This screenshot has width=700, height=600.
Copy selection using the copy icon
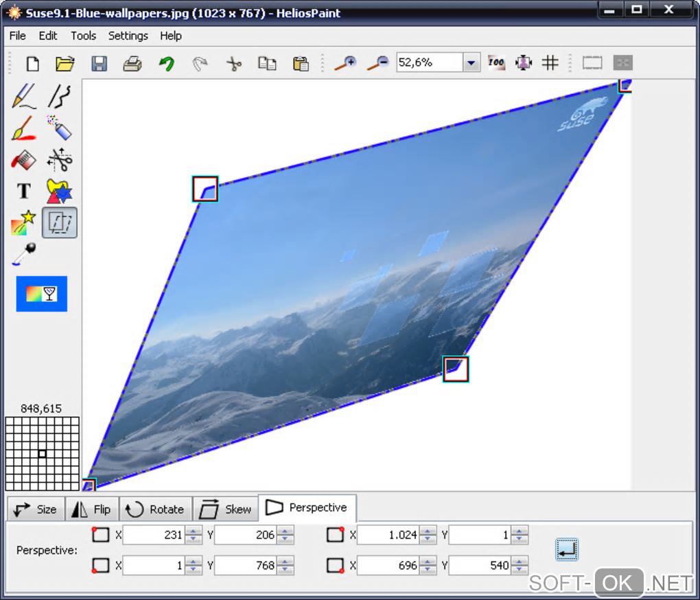pos(267,63)
